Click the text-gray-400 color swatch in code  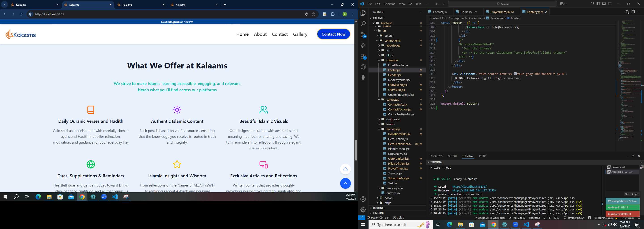[515, 74]
